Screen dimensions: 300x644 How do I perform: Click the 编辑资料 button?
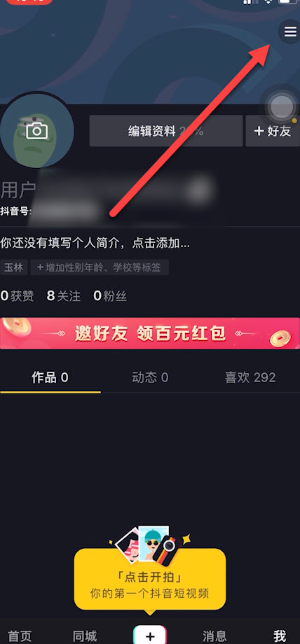(166, 131)
